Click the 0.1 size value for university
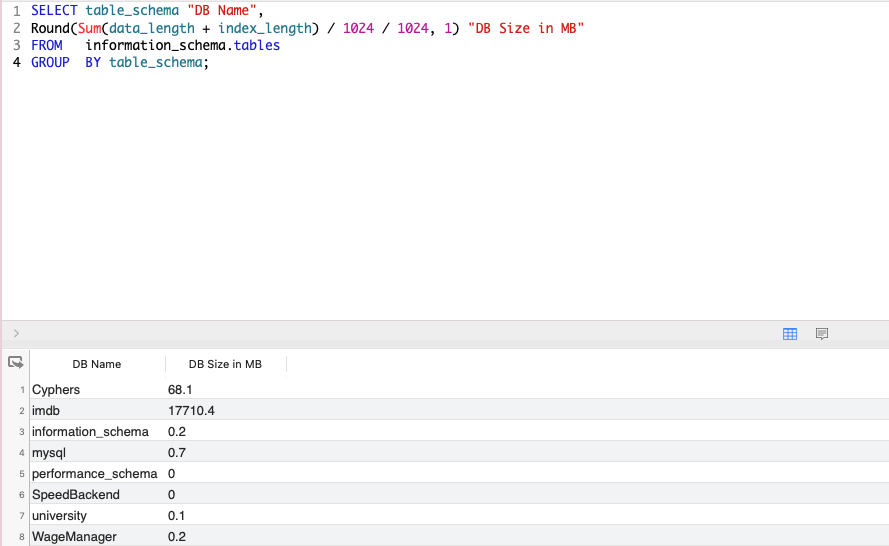This screenshot has width=889, height=546. 176,515
